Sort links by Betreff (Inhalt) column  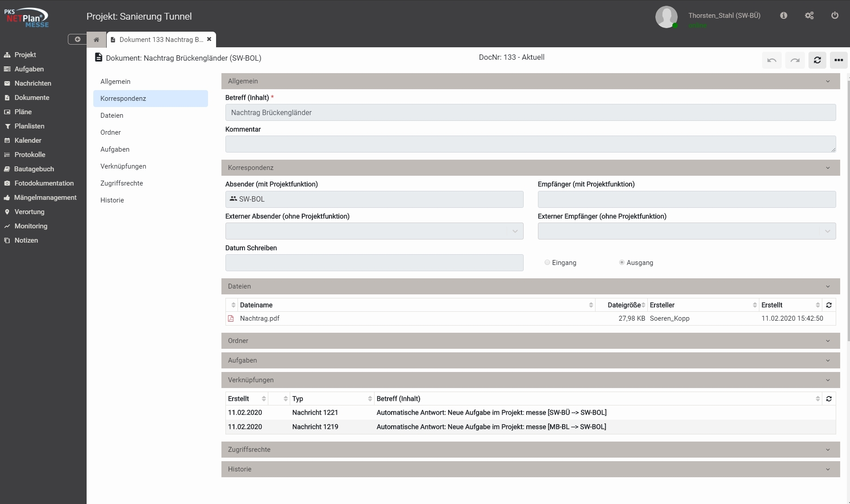(818, 399)
